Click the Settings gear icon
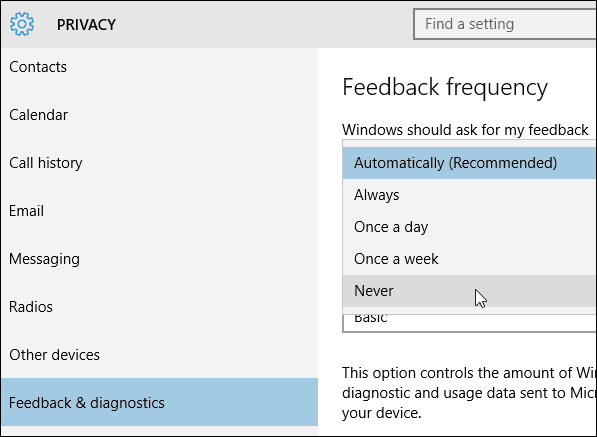 point(22,24)
